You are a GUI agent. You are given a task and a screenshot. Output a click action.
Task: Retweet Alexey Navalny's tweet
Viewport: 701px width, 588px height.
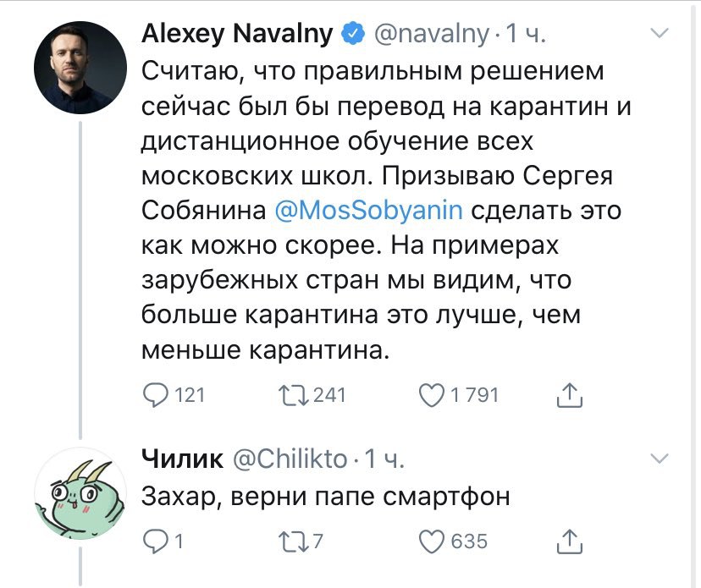tap(295, 394)
